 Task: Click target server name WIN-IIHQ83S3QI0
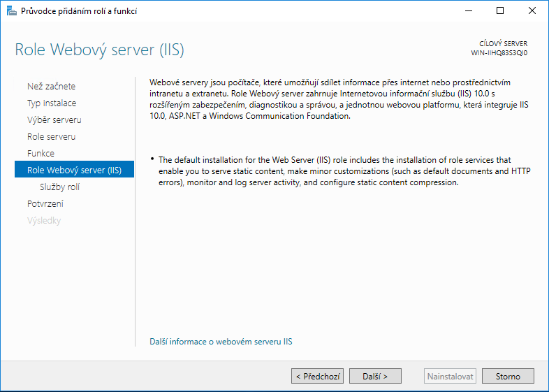[499, 53]
